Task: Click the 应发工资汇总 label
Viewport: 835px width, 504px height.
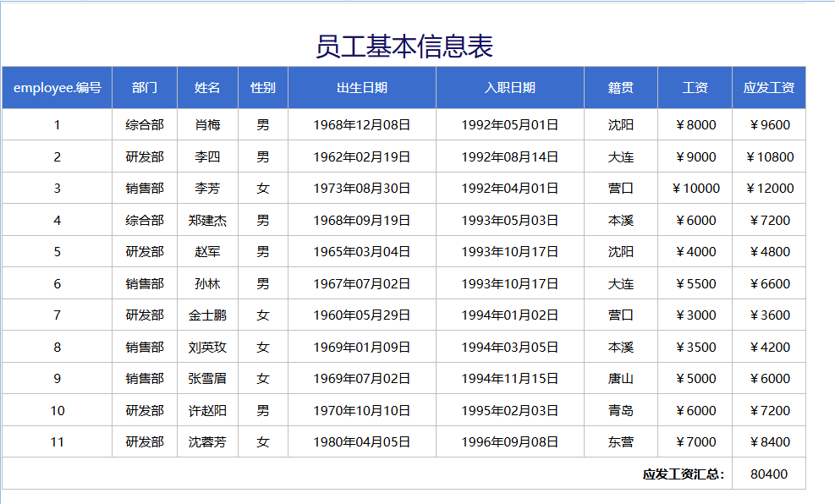Action: pos(684,474)
